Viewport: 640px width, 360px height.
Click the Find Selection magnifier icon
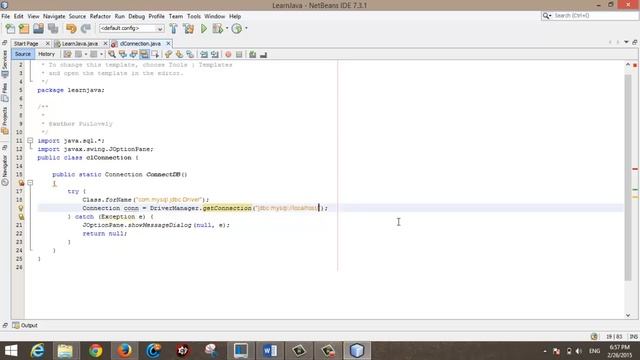pos(111,54)
